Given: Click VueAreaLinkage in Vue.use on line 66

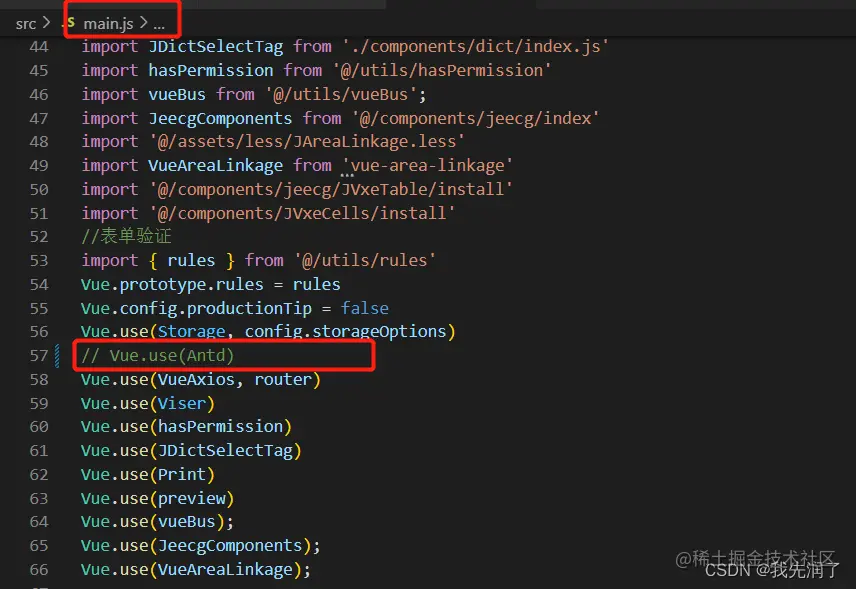Looking at the screenshot, I should click(x=225, y=570).
